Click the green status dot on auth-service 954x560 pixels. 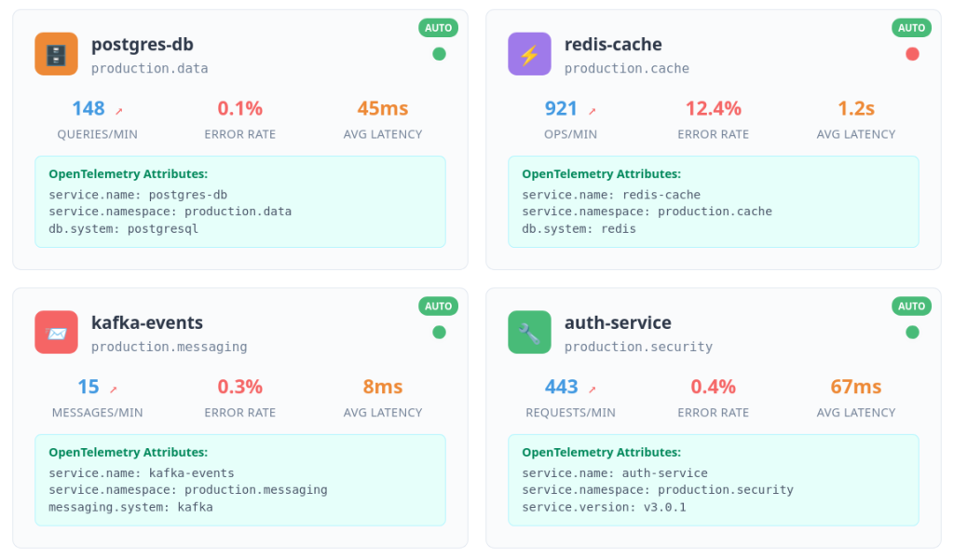pos(912,331)
